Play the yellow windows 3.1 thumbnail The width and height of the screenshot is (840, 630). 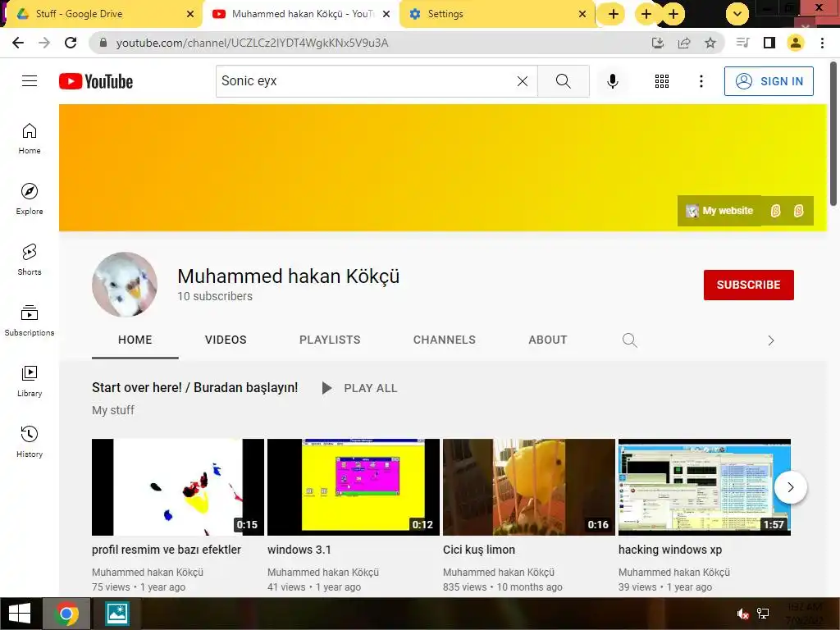(x=354, y=487)
